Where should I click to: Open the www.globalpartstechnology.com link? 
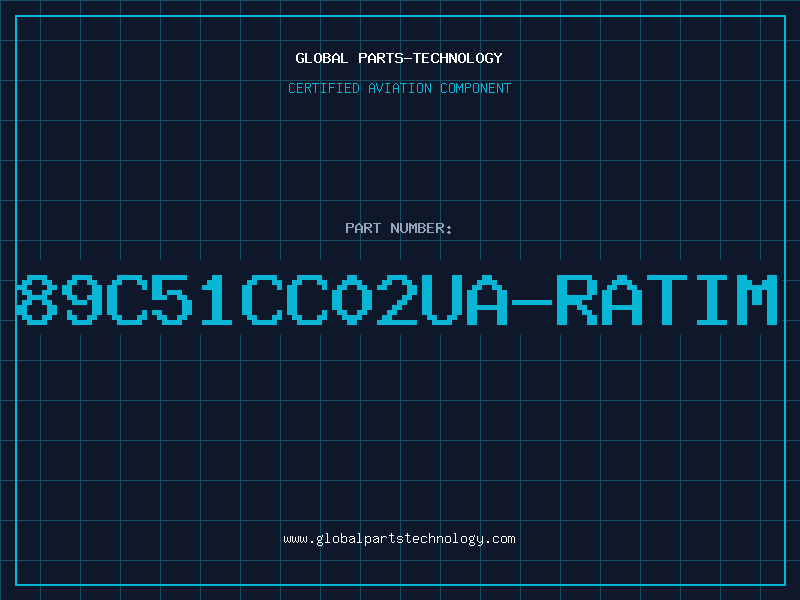coord(399,539)
